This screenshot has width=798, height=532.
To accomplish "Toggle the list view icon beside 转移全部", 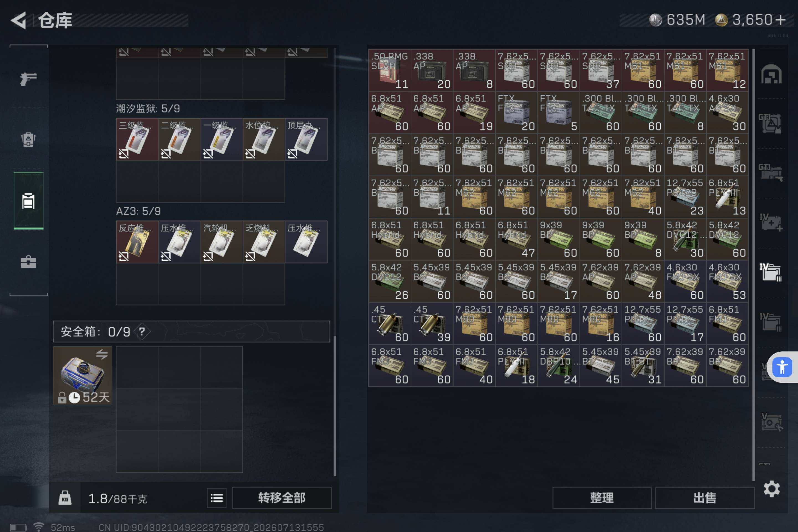I will click(217, 498).
